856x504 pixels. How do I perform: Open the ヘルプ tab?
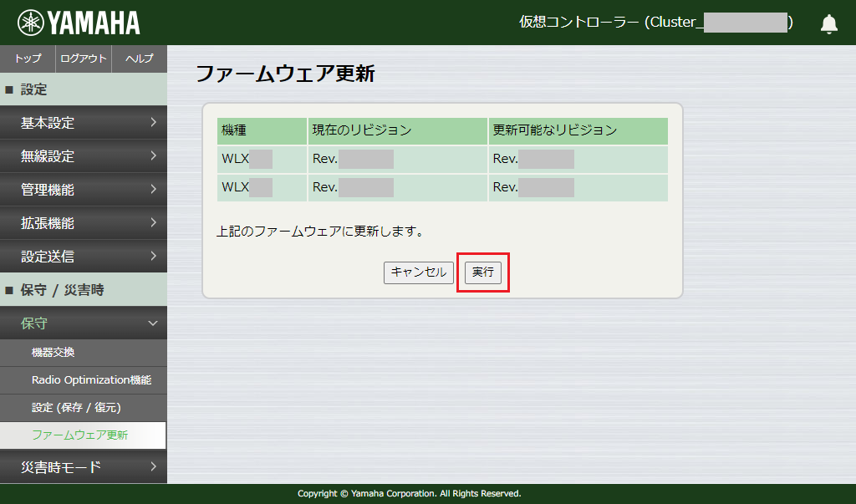pos(139,59)
